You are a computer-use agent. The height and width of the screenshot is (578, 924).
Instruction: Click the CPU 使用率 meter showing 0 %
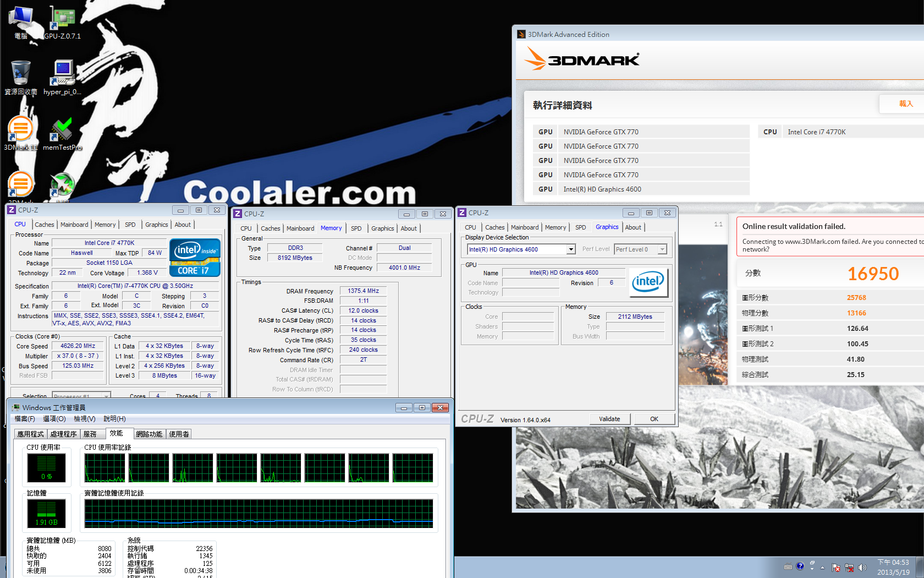pyautogui.click(x=47, y=467)
